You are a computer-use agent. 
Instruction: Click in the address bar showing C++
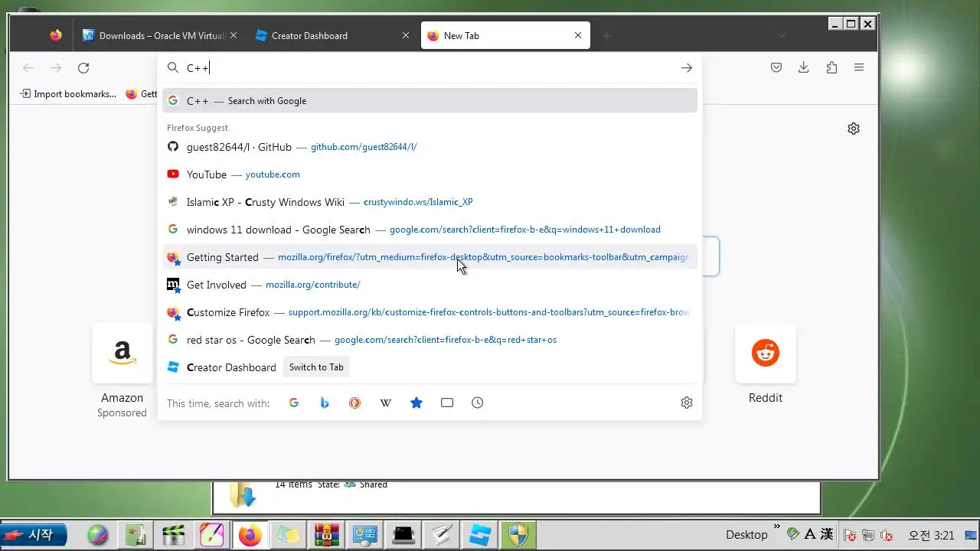click(x=429, y=68)
